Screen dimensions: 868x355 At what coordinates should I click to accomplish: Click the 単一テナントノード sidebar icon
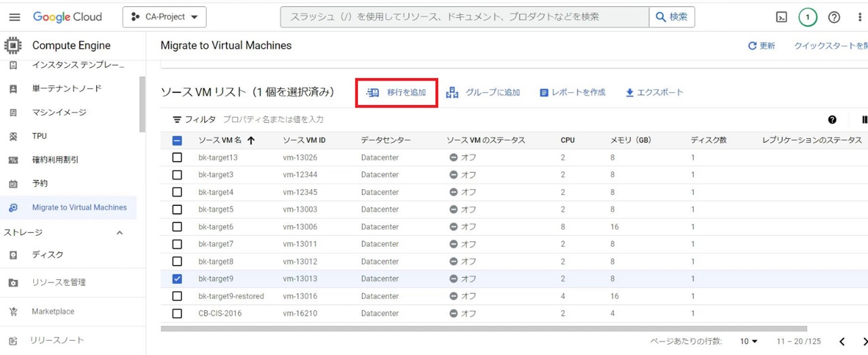(13, 89)
